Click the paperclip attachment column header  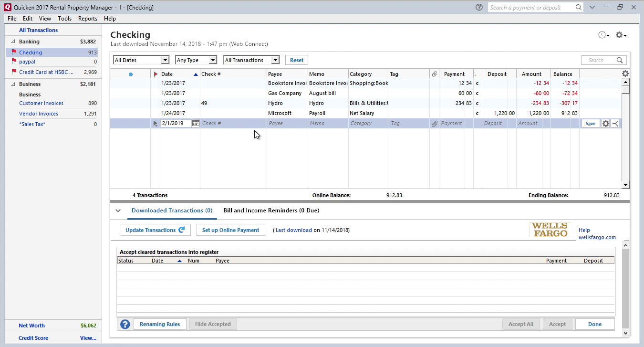(x=434, y=74)
